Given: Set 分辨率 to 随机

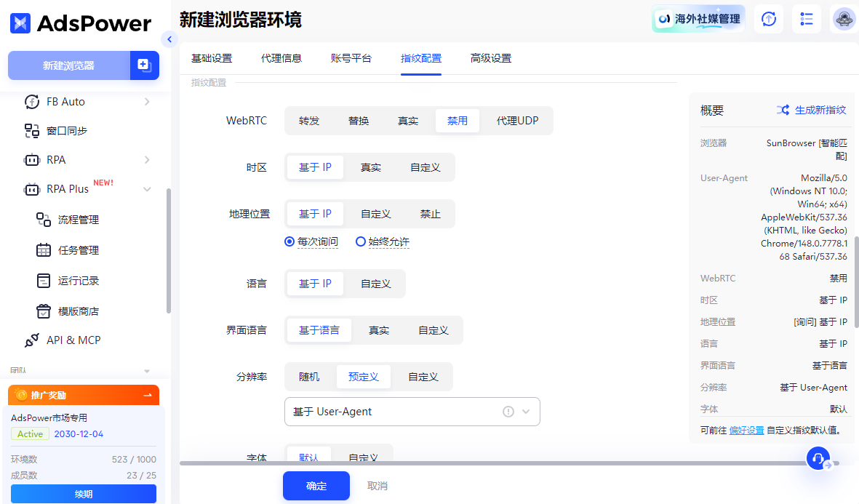Looking at the screenshot, I should point(309,377).
